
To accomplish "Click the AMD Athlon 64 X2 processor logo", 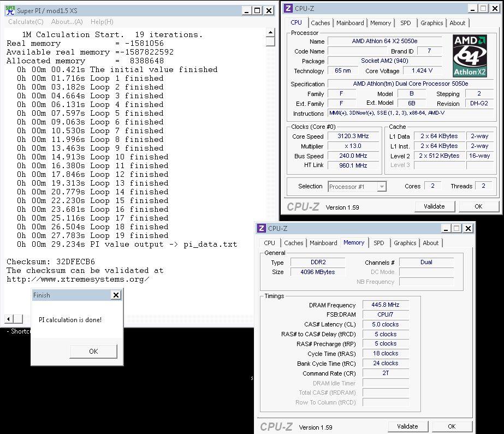I will pos(470,56).
